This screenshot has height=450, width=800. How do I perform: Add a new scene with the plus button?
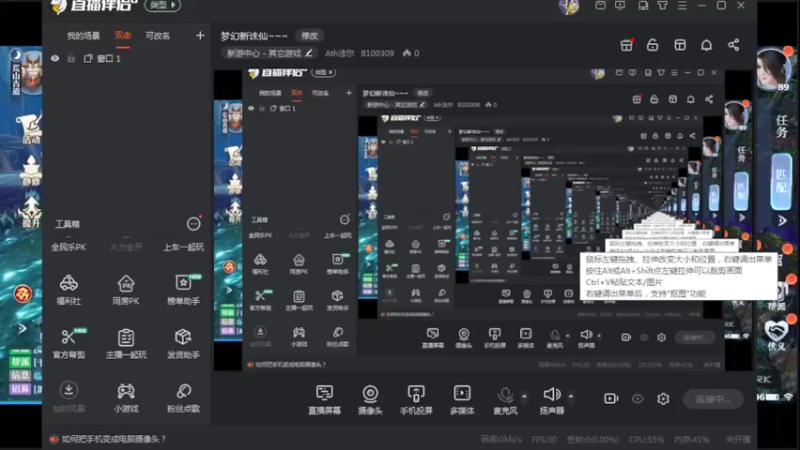click(200, 35)
